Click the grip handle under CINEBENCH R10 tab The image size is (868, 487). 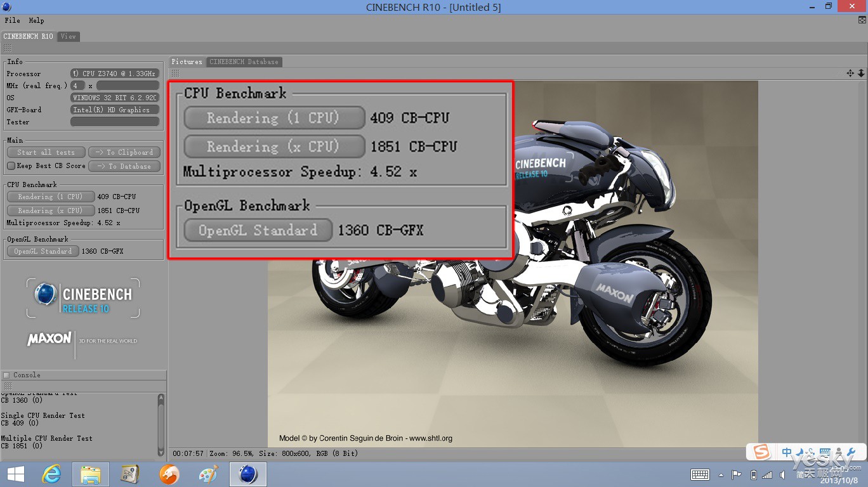click(7, 48)
